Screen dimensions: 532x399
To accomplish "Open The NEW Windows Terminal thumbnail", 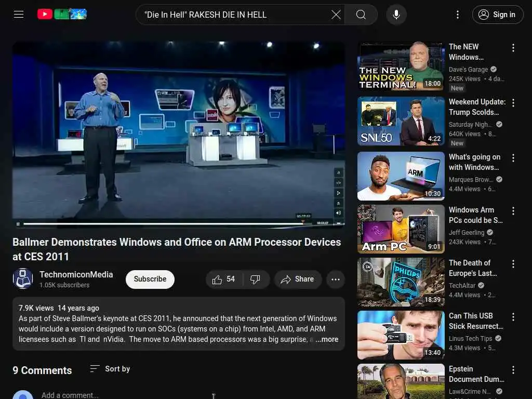I will [401, 66].
